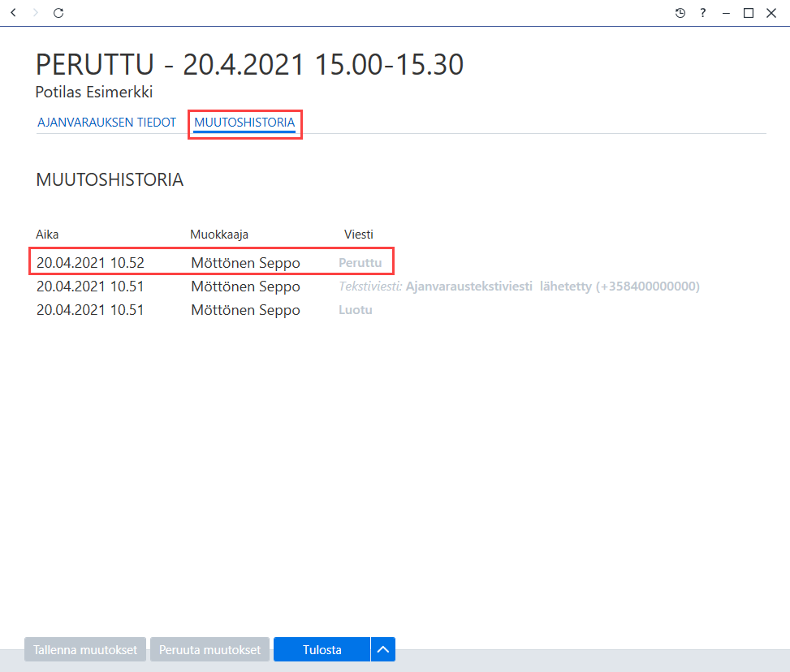
Task: Switch to the Ajanvarauksen tiedot tab
Action: tap(107, 123)
